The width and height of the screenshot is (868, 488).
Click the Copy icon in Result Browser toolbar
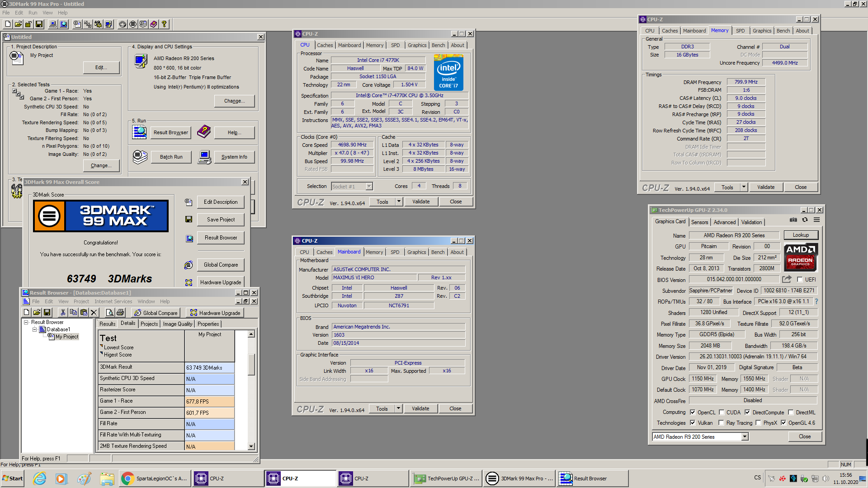click(73, 312)
